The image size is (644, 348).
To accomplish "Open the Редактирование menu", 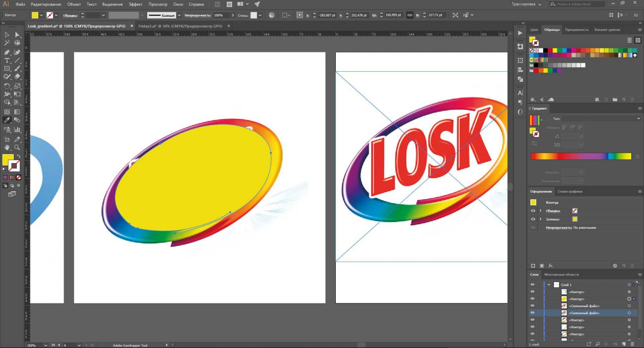I will [x=46, y=4].
